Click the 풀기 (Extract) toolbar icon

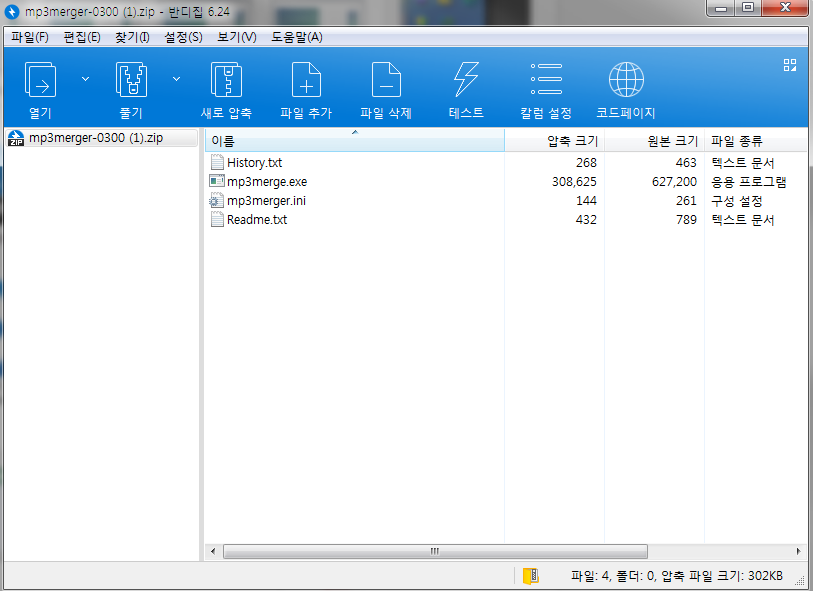(x=131, y=80)
